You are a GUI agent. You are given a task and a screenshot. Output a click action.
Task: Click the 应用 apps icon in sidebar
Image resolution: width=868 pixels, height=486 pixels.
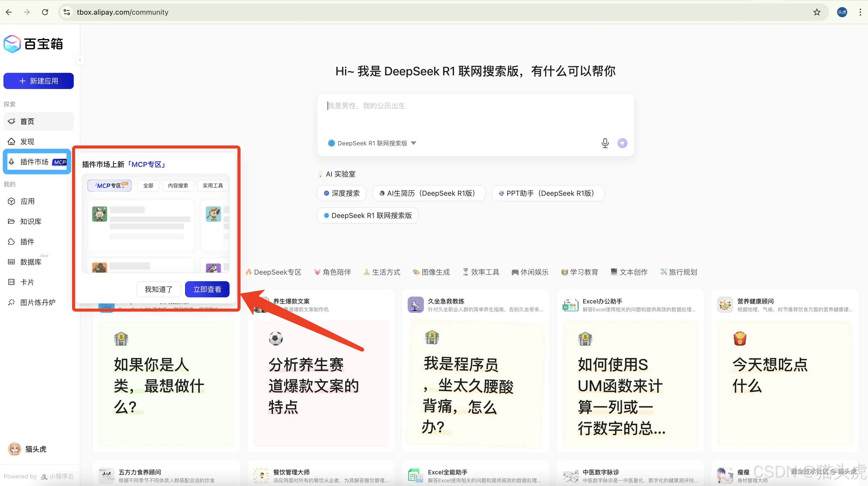click(x=11, y=201)
